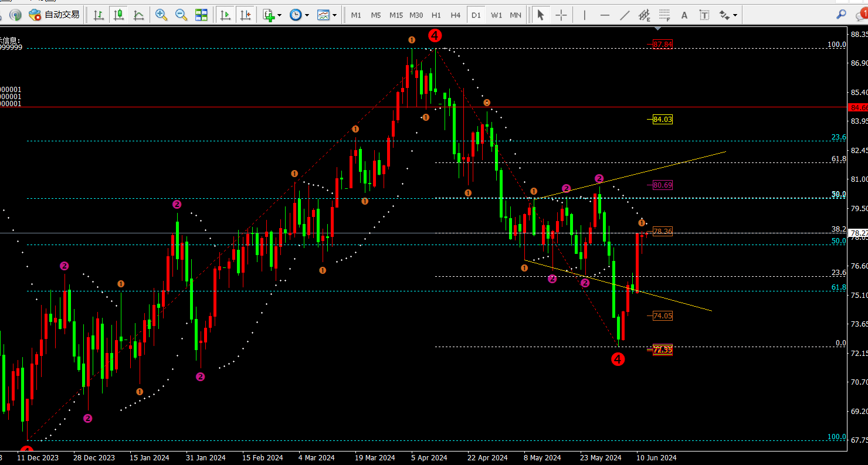Click the zoom out magnifier icon

click(x=181, y=15)
